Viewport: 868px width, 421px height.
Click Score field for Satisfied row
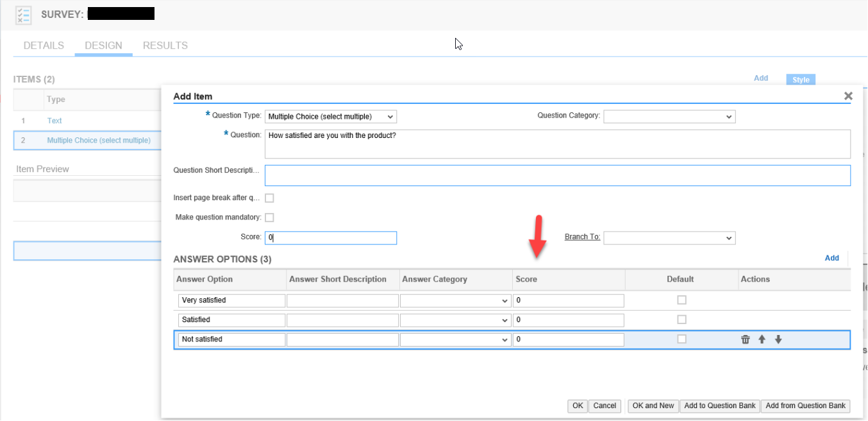[x=568, y=320]
